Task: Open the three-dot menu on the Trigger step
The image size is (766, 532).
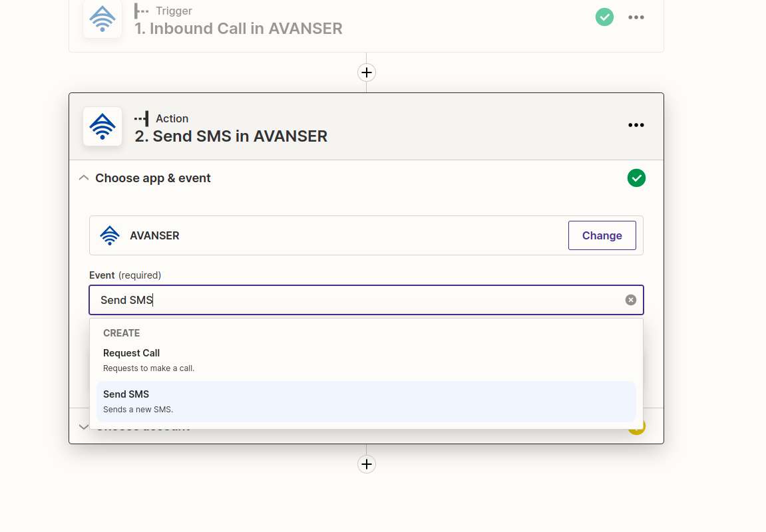Action: (x=636, y=17)
